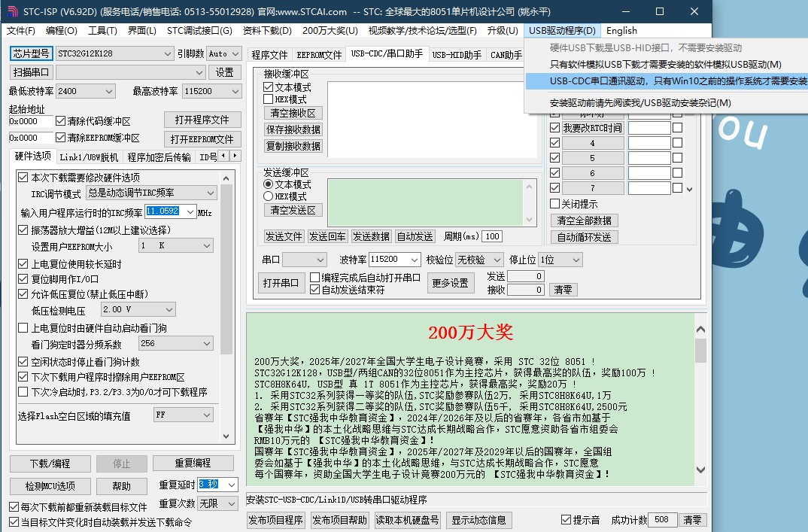808x532 pixels.
Task: Toggle 提示音 checkbox
Action: tap(566, 520)
